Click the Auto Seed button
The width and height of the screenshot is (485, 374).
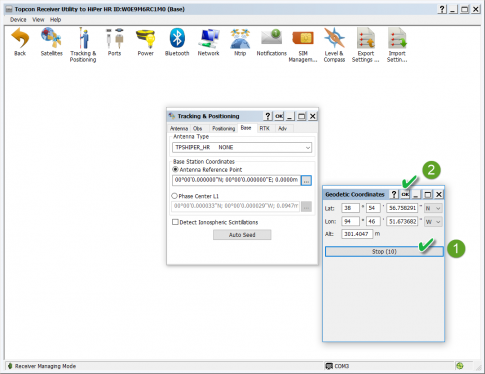point(242,235)
